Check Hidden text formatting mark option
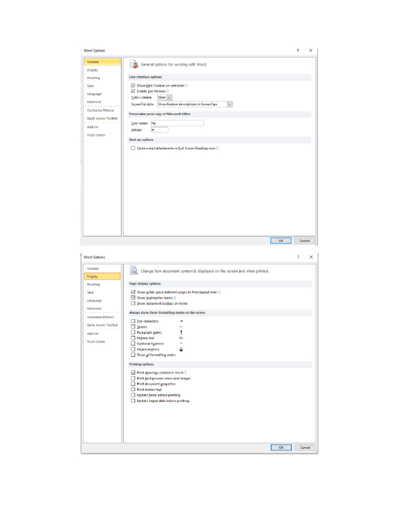Image resolution: width=399 pixels, height=532 pixels. coord(133,338)
